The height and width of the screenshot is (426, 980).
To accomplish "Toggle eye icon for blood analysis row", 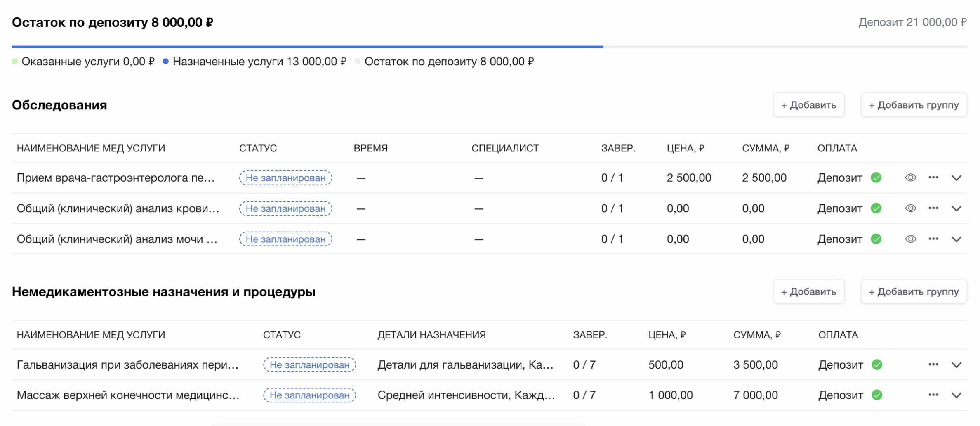I will point(910,208).
